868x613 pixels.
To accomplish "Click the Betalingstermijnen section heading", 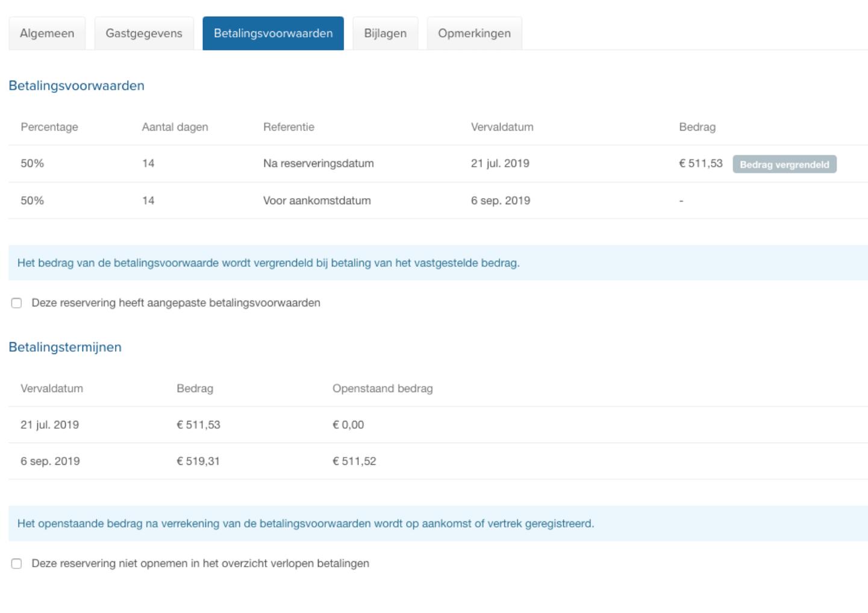I will [x=65, y=347].
